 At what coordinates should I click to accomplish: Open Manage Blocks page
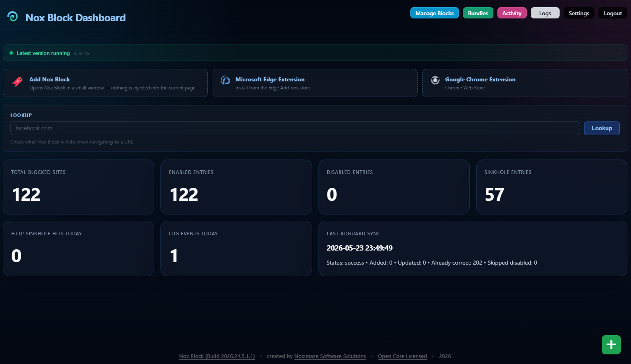pyautogui.click(x=434, y=13)
